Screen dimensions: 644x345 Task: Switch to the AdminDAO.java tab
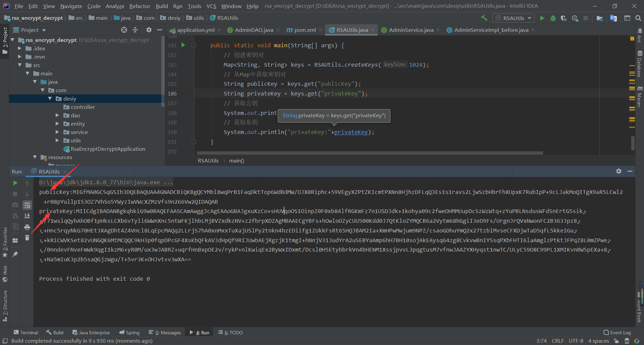(x=254, y=30)
